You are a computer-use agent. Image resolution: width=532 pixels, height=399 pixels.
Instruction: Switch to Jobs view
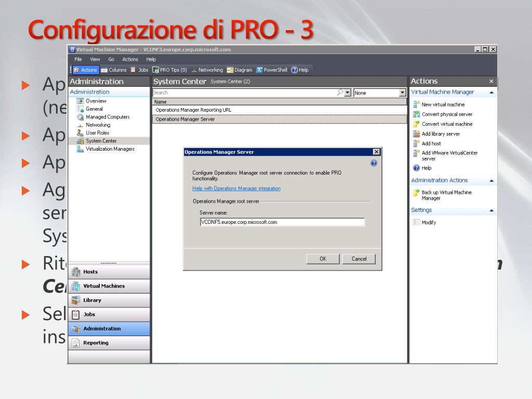point(109,314)
